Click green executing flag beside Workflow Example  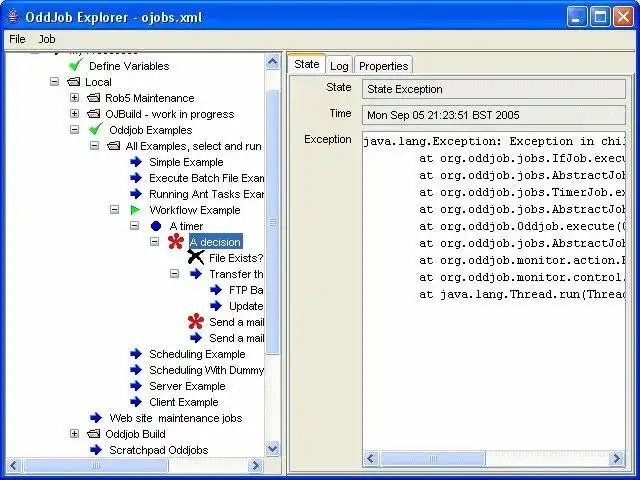135,210
